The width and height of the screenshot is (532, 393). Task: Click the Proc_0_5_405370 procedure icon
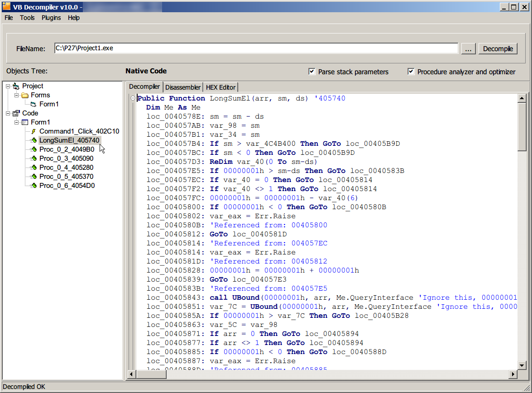tap(34, 177)
